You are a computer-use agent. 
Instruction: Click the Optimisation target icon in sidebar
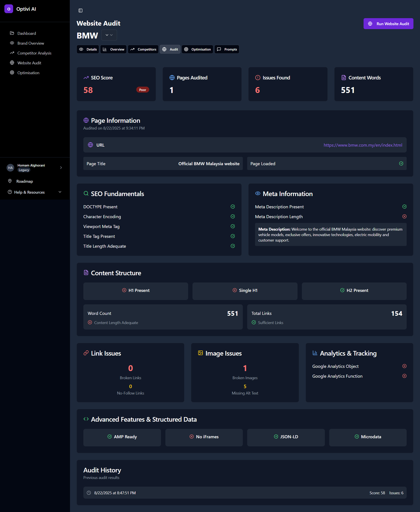12,73
